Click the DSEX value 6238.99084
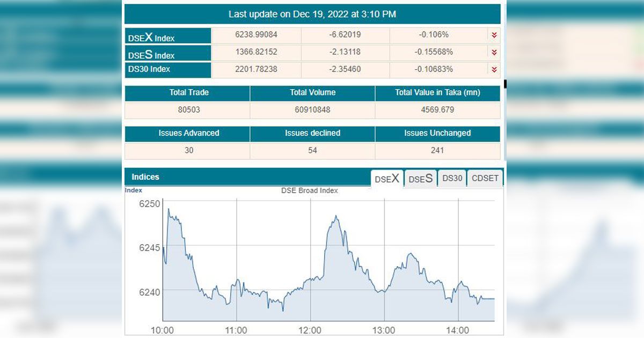Viewport: 644px width, 338px height. (x=257, y=35)
